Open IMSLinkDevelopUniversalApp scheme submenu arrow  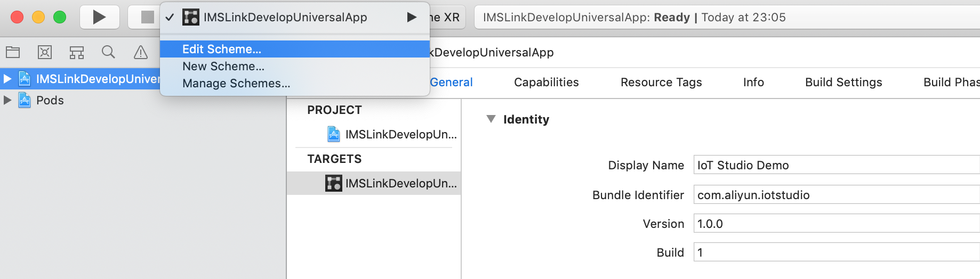coord(412,17)
